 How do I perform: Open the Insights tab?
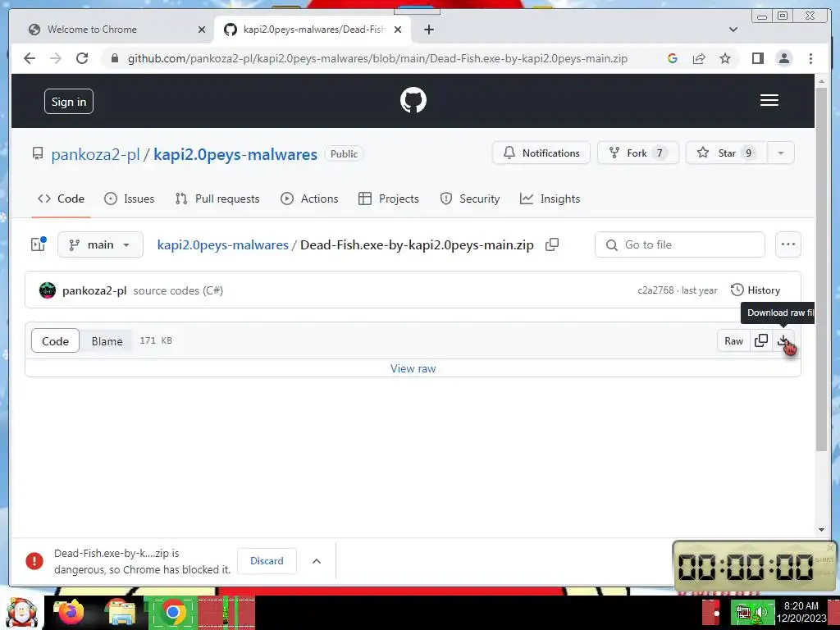[x=550, y=199]
